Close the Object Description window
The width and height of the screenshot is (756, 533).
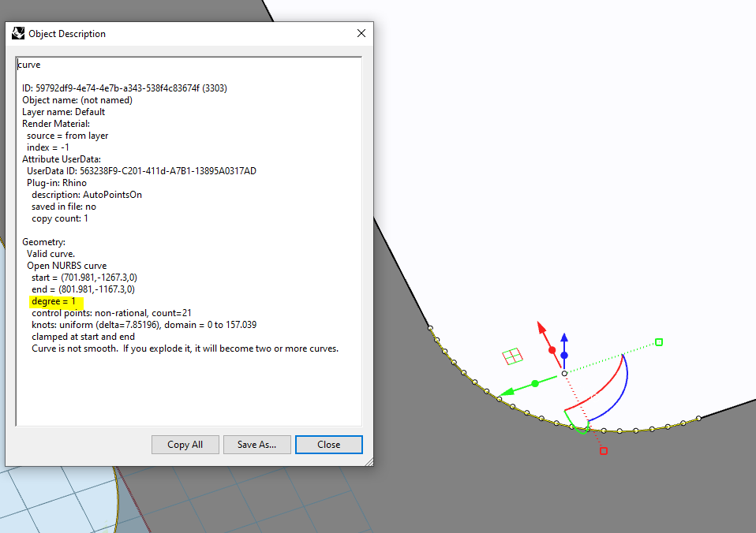(x=361, y=33)
